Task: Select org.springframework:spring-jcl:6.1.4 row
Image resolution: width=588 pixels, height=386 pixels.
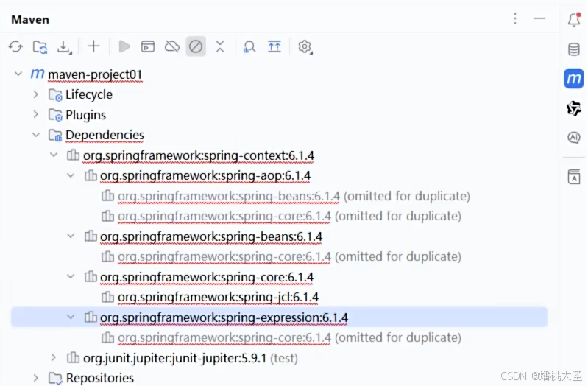Action: tap(218, 298)
